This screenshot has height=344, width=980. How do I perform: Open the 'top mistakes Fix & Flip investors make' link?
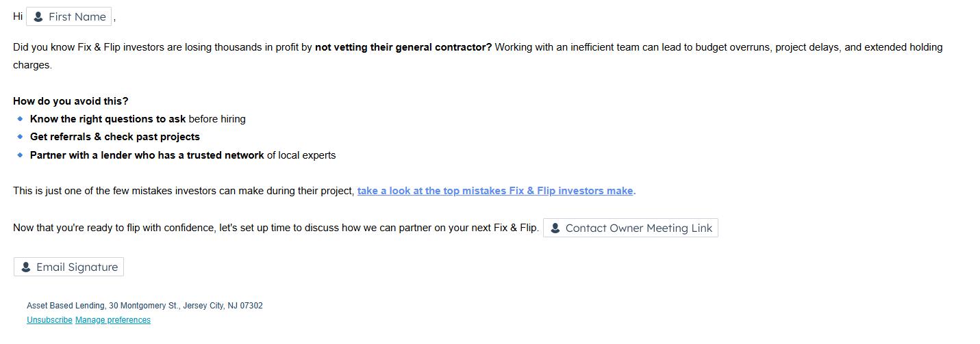(x=496, y=191)
